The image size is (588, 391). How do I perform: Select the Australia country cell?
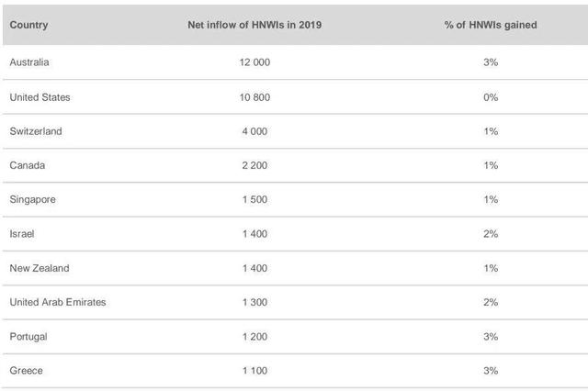coord(29,62)
